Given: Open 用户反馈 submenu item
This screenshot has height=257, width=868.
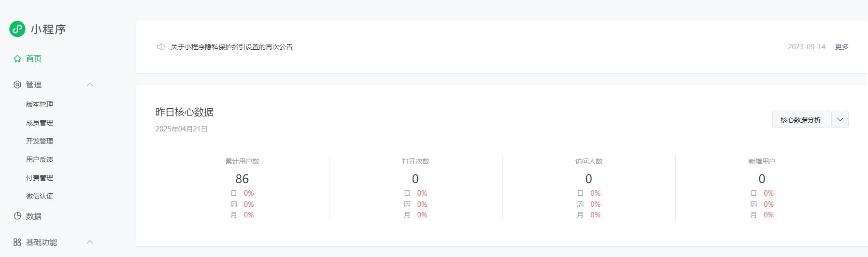Looking at the screenshot, I should (x=40, y=159).
